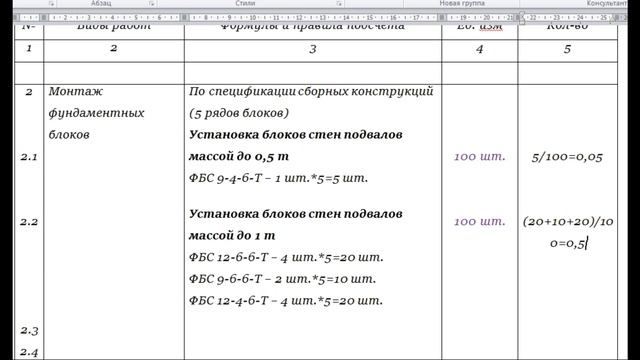Screen dimensions: 640x360
Task: Click row number "2" beside Монтаж
Action: pyautogui.click(x=29, y=92)
